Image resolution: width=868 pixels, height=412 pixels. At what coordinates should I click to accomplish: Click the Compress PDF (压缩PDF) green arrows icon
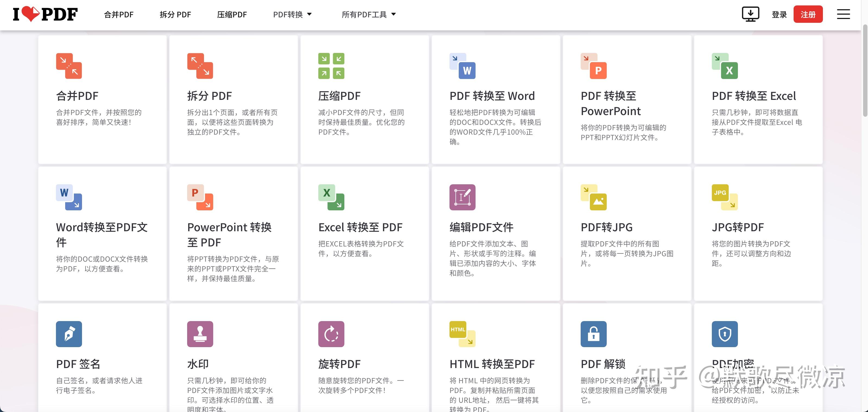tap(331, 66)
